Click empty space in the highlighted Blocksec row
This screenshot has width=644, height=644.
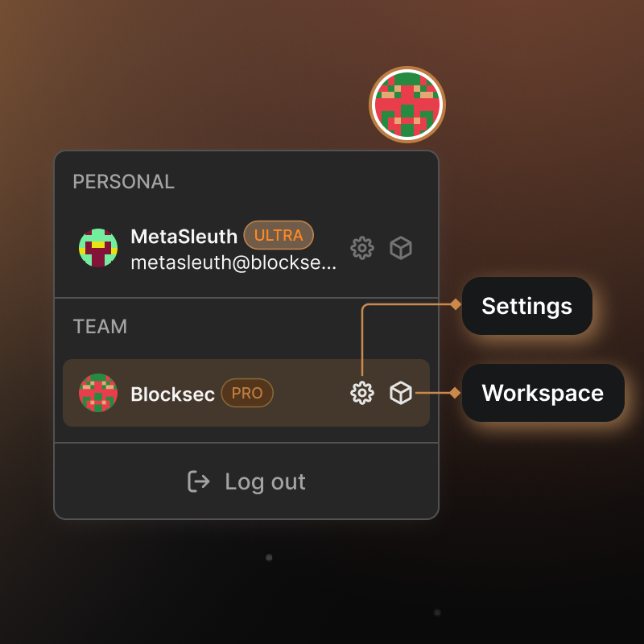click(x=310, y=393)
